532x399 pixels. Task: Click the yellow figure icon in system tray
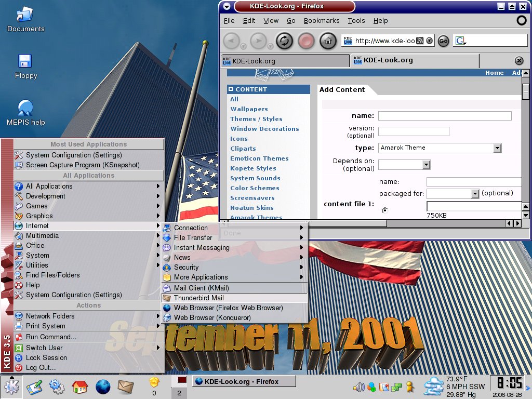click(409, 387)
